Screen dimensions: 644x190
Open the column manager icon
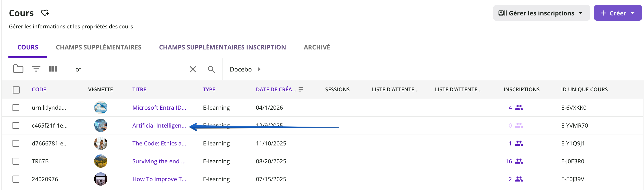(53, 69)
